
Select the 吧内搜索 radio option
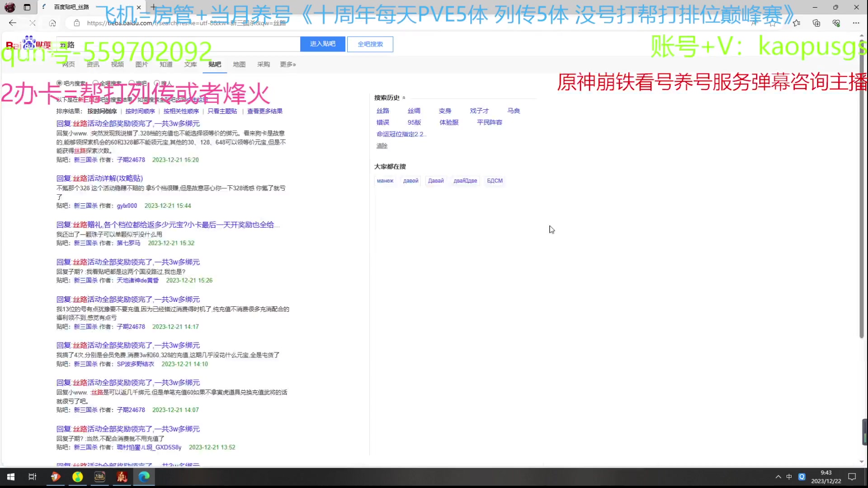click(x=59, y=83)
